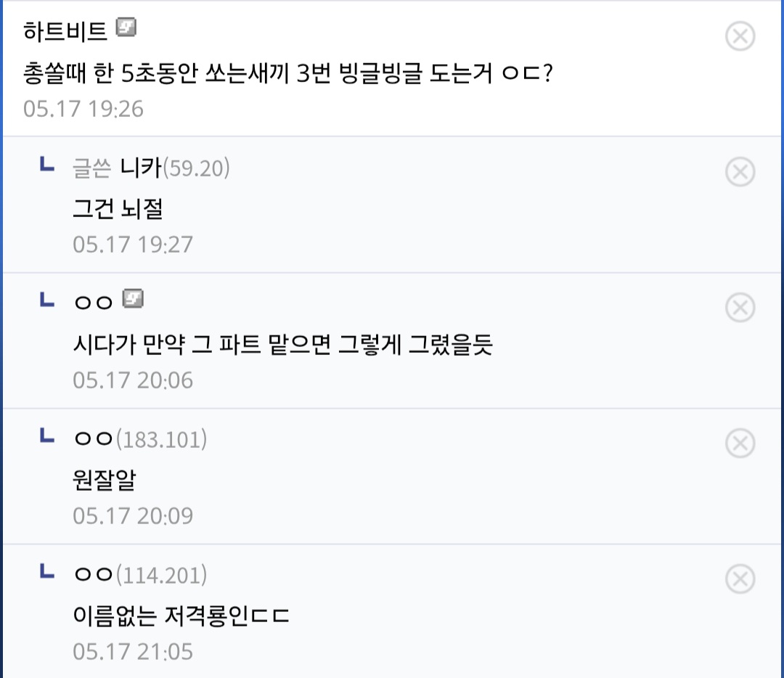Delete the comment by 하트비트
Screen dimensions: 784x678
(x=740, y=36)
